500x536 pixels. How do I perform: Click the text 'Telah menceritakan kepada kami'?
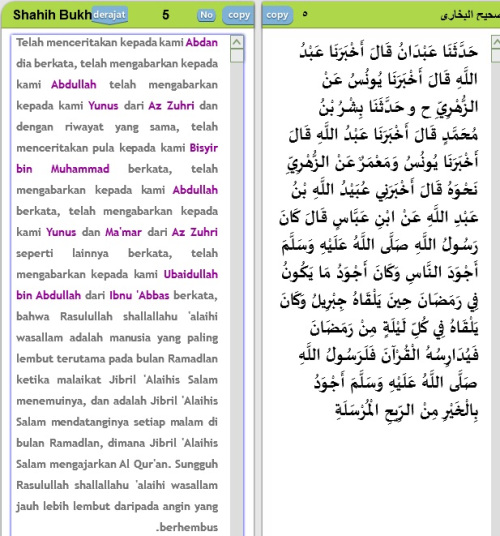(x=100, y=42)
